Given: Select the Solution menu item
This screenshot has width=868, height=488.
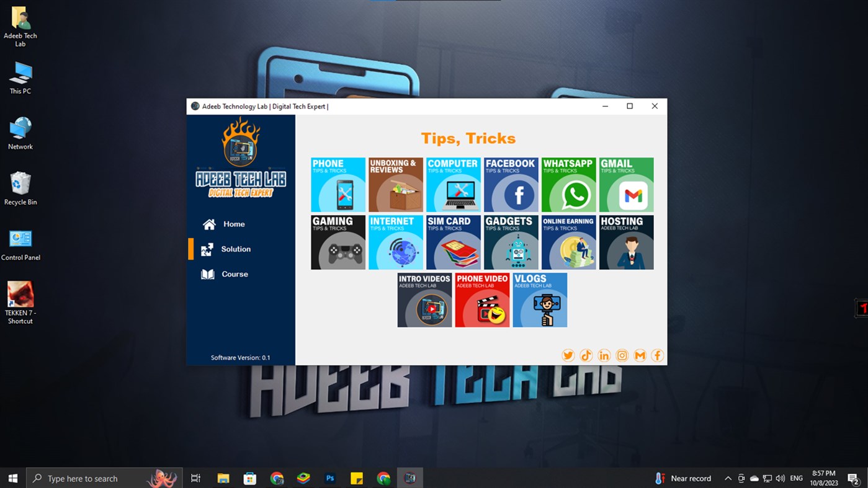Looking at the screenshot, I should pos(236,249).
